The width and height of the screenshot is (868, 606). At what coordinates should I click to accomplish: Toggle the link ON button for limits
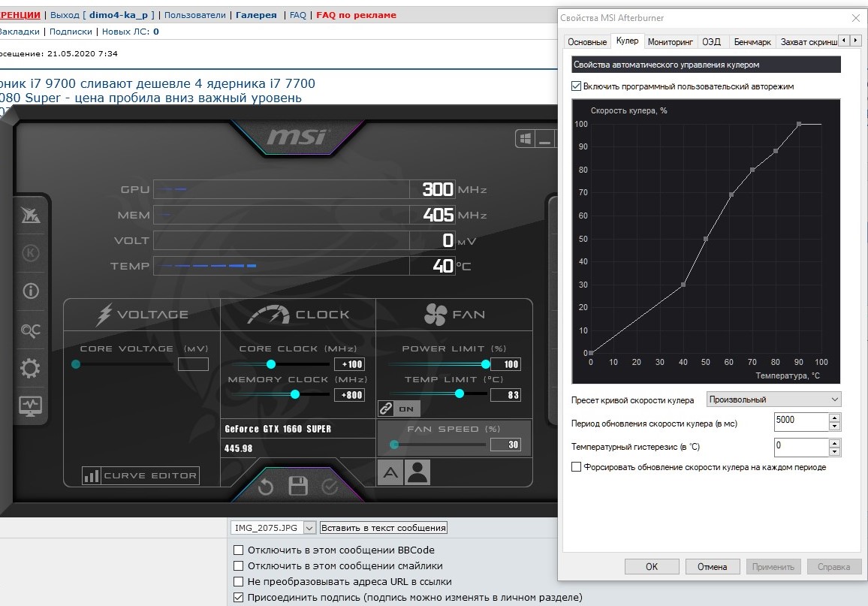click(x=399, y=409)
